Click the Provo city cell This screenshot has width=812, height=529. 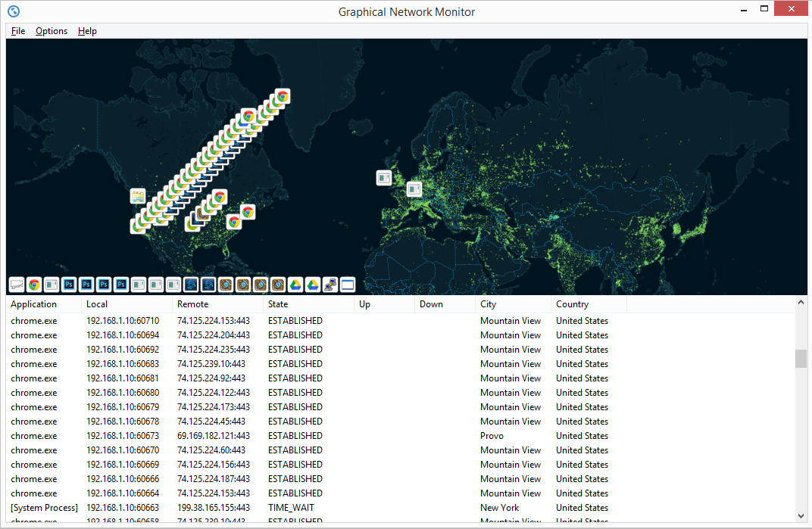[x=492, y=436]
